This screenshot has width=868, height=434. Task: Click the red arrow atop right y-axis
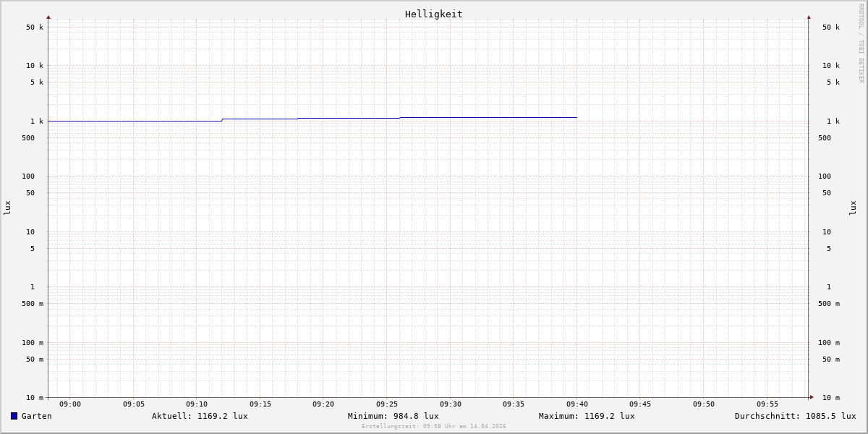coord(809,17)
